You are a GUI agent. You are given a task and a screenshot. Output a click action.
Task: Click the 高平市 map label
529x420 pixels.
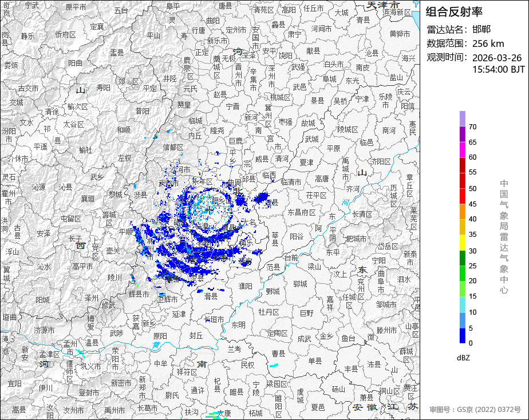(x=82, y=266)
